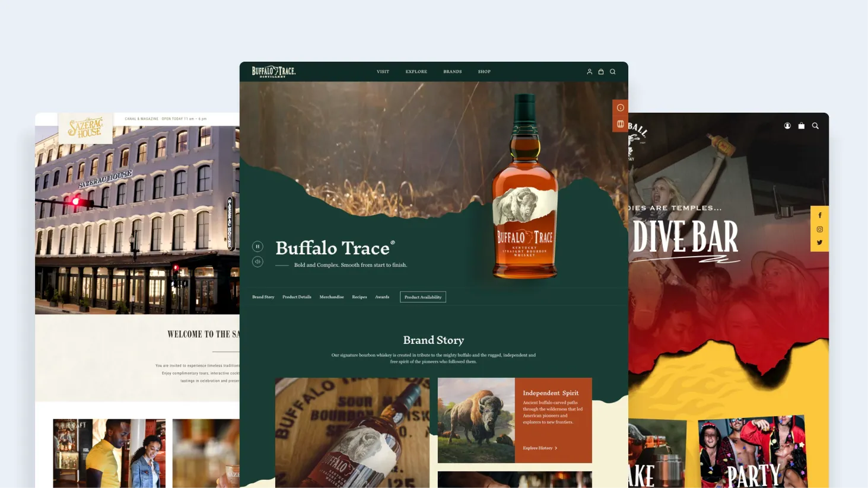The image size is (868, 488).
Task: Open the Visit menu item
Action: point(383,72)
